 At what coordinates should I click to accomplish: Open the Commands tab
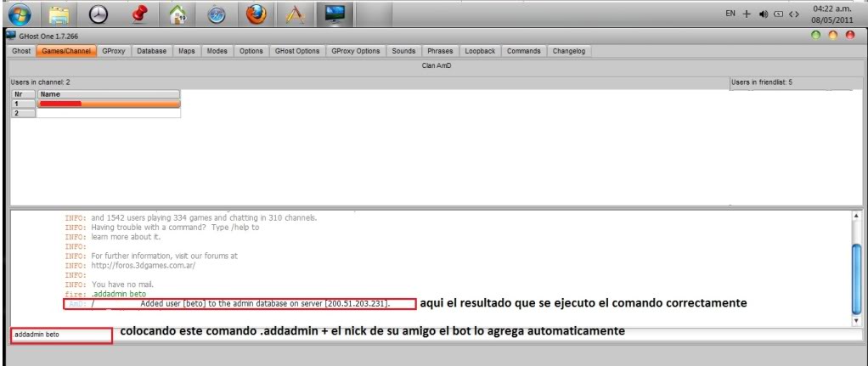tap(524, 51)
